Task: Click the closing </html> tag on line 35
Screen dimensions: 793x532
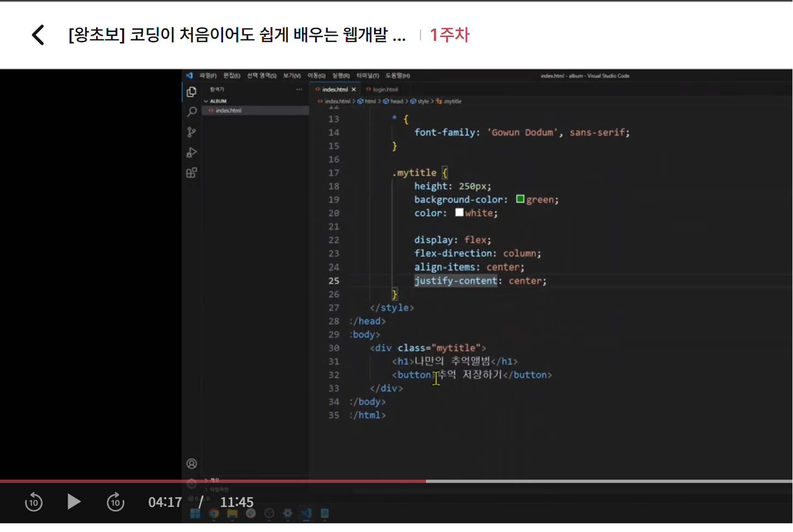Action: pos(368,415)
